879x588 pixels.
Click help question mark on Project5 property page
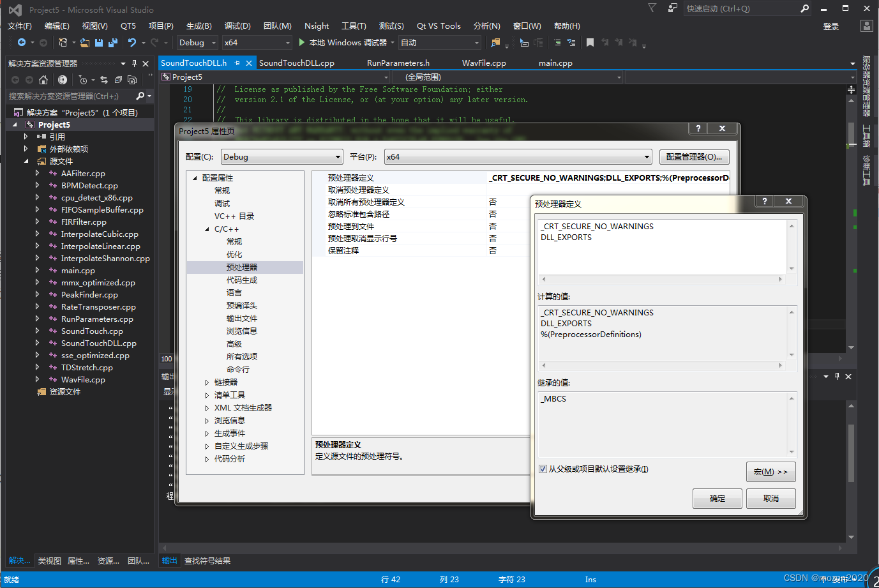pos(698,128)
